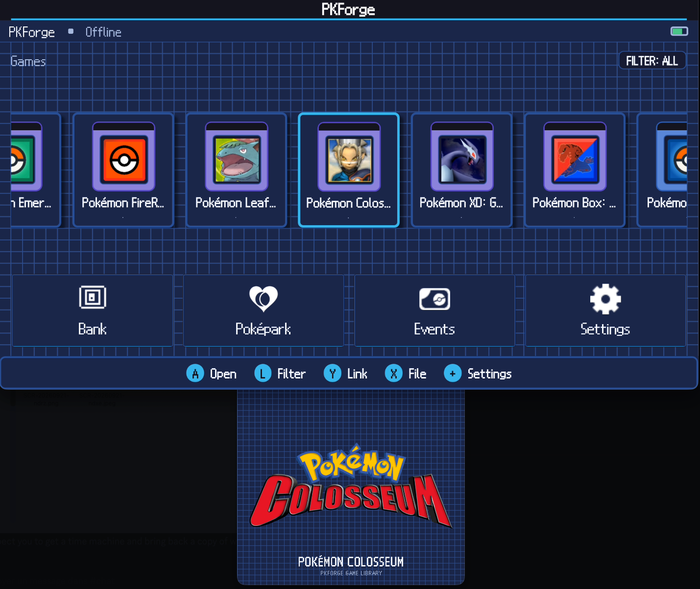Click the Link label in the hint bar
700x589 pixels.
click(357, 374)
